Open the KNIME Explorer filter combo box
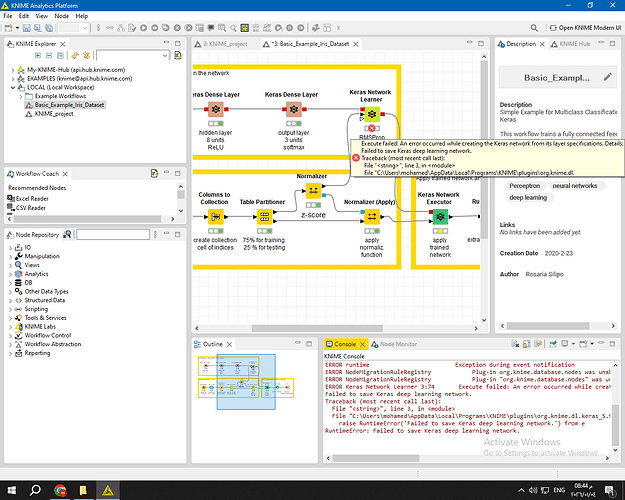625x500 pixels. [x=132, y=55]
